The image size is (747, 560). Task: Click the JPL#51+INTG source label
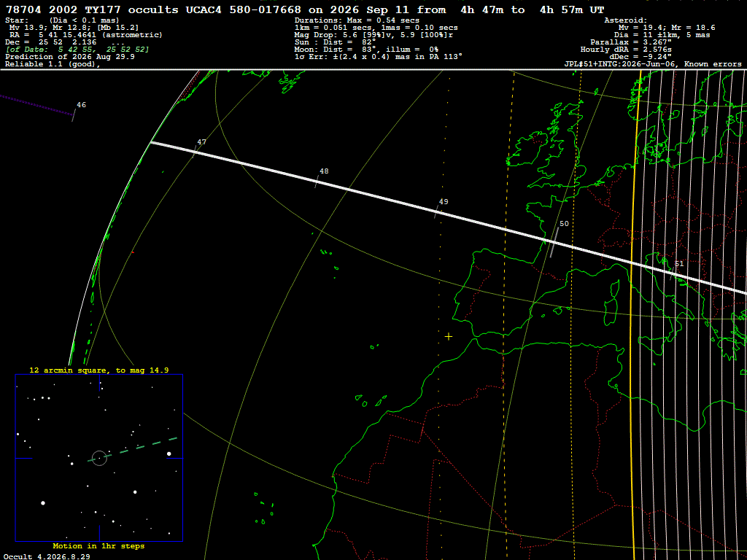pyautogui.click(x=653, y=64)
